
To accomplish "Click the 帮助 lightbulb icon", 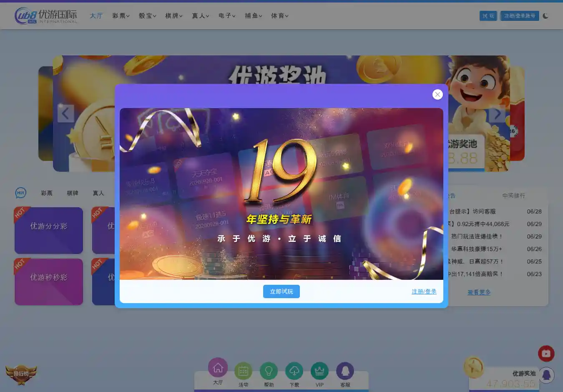I will pyautogui.click(x=269, y=371).
